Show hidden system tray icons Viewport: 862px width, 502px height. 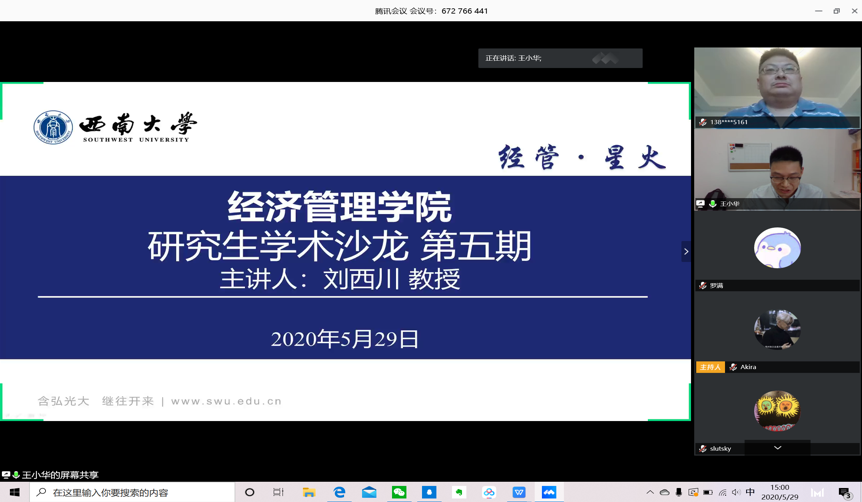(x=650, y=492)
